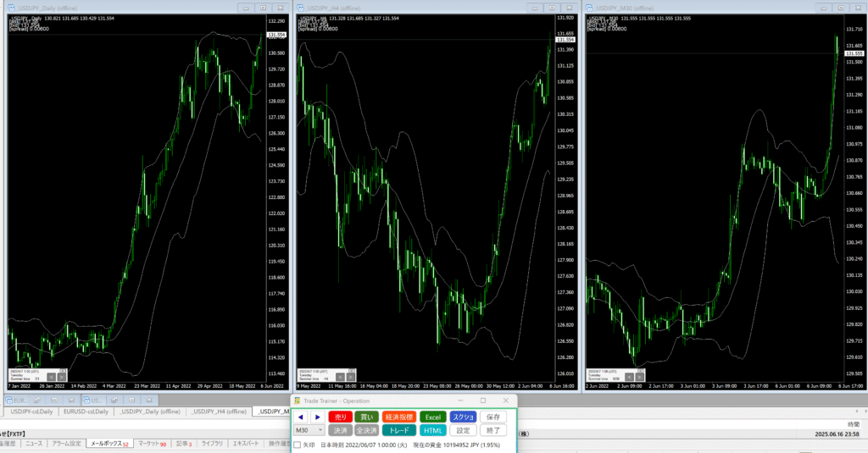The image size is (868, 453).
Task: Click 131.554 price label on Daily chart
Action: tap(276, 35)
